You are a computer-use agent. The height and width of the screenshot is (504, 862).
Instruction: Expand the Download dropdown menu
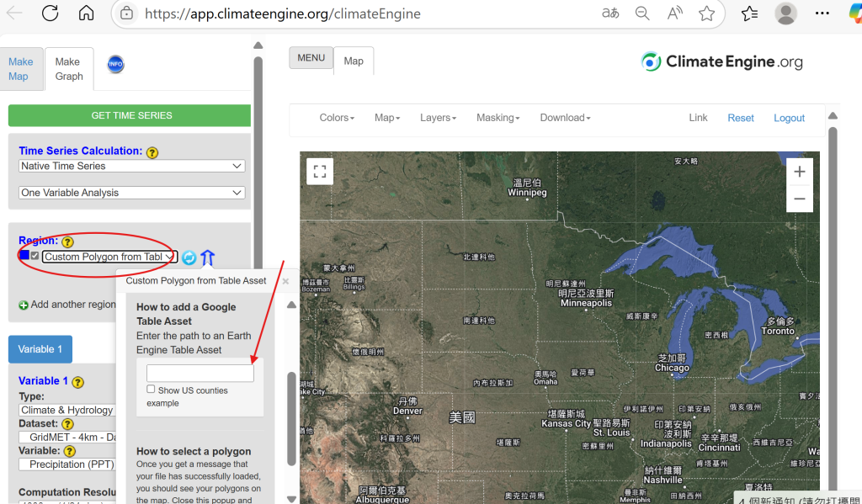click(565, 118)
